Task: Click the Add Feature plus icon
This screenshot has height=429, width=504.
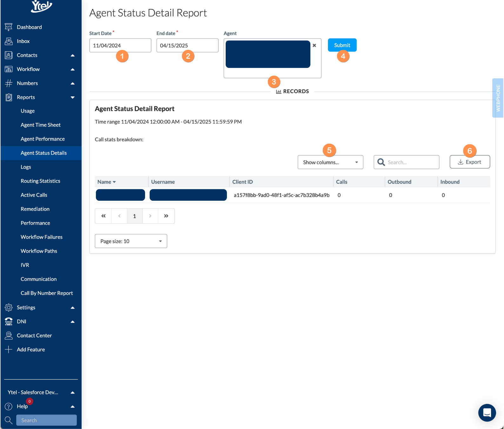Action: click(9, 349)
